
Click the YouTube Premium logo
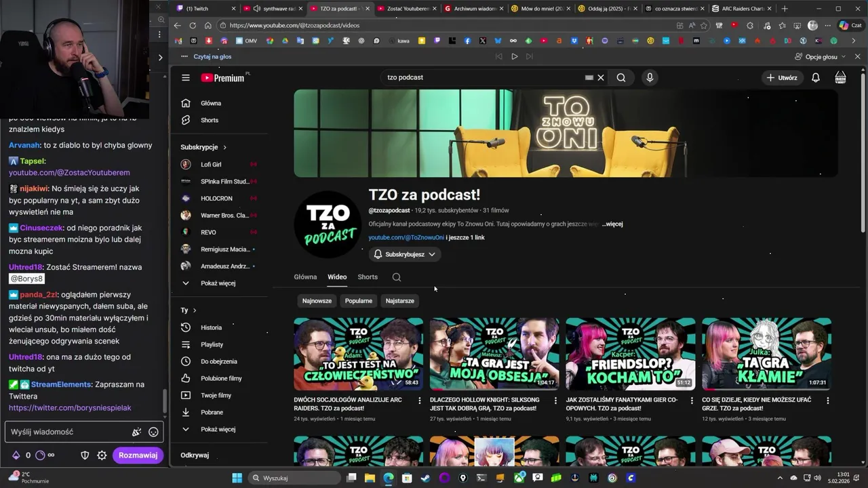(x=223, y=78)
